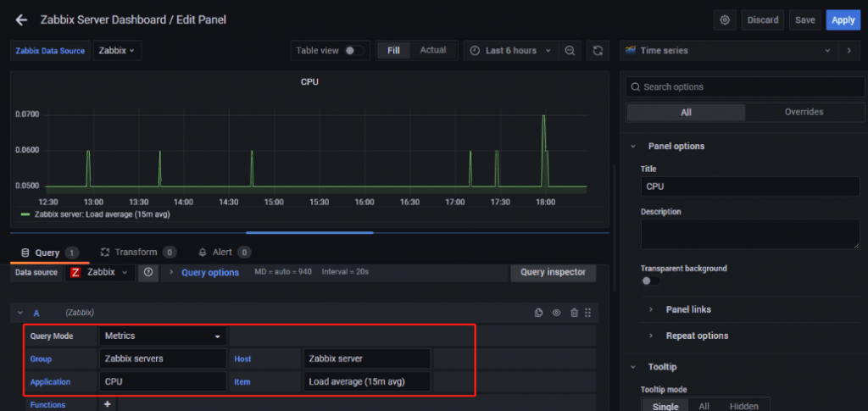Open Query inspector
This screenshot has width=868, height=411.
pos(553,272)
